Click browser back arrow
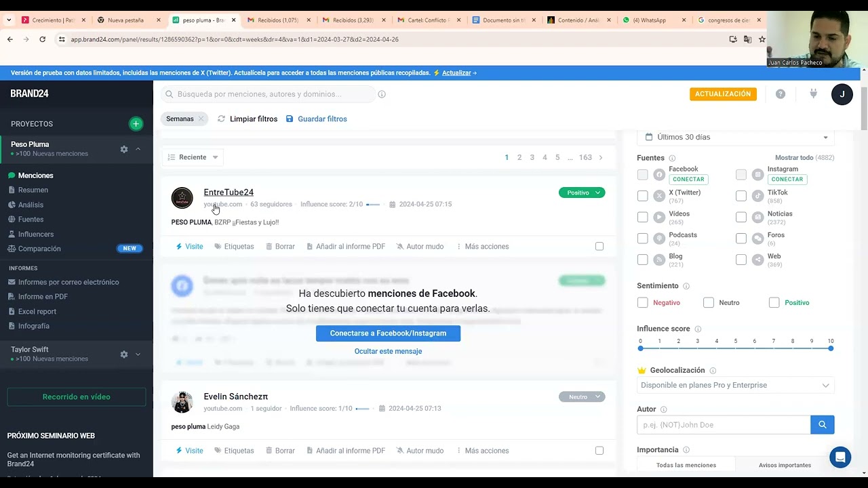 [x=9, y=39]
